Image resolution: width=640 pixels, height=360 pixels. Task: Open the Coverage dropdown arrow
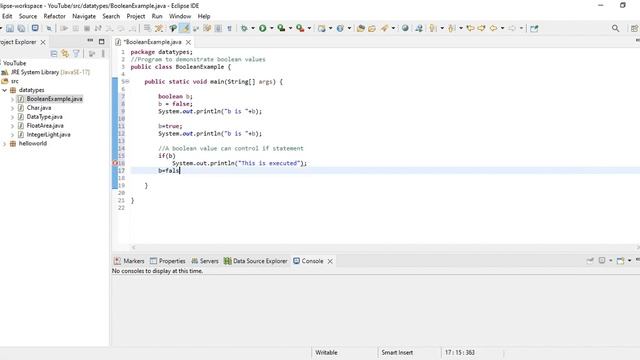(290, 28)
